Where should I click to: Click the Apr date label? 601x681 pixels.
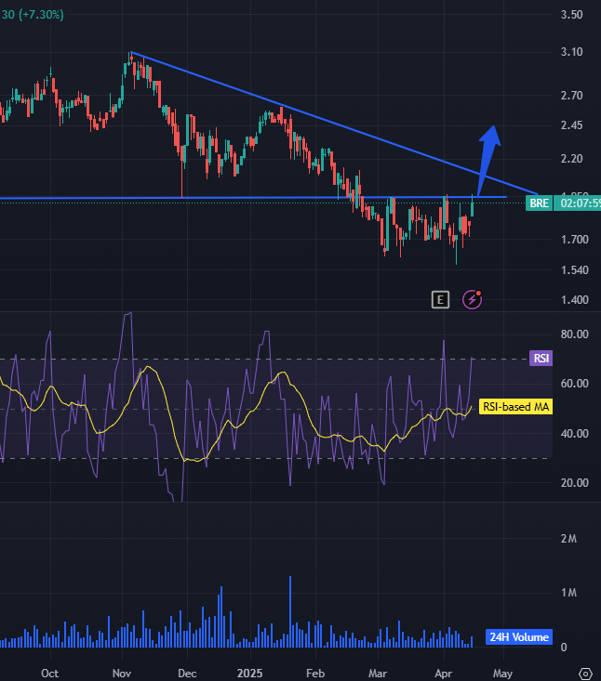443,674
